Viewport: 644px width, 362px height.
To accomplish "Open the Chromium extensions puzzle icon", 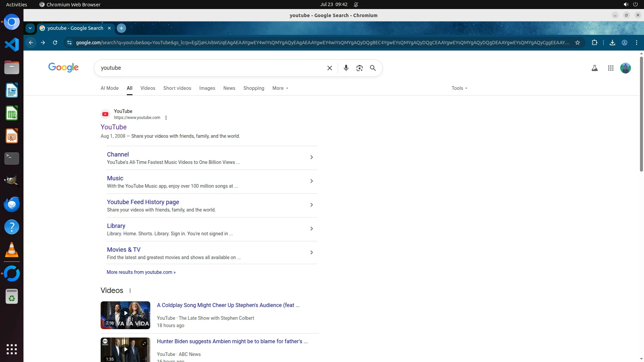I will coord(594,43).
